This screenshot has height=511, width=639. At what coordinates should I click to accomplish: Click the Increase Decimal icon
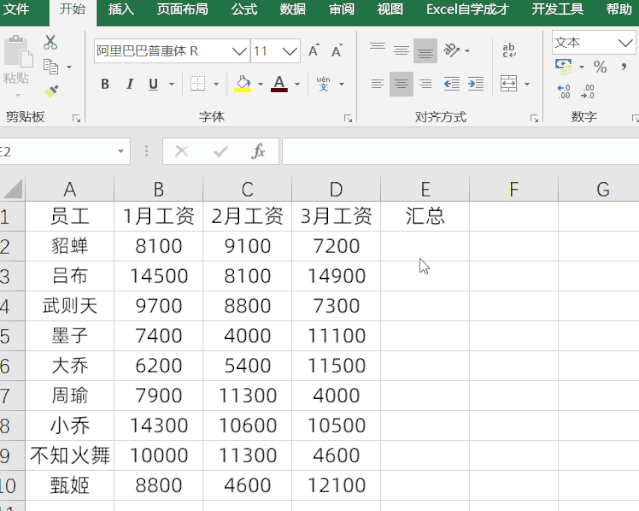point(563,92)
